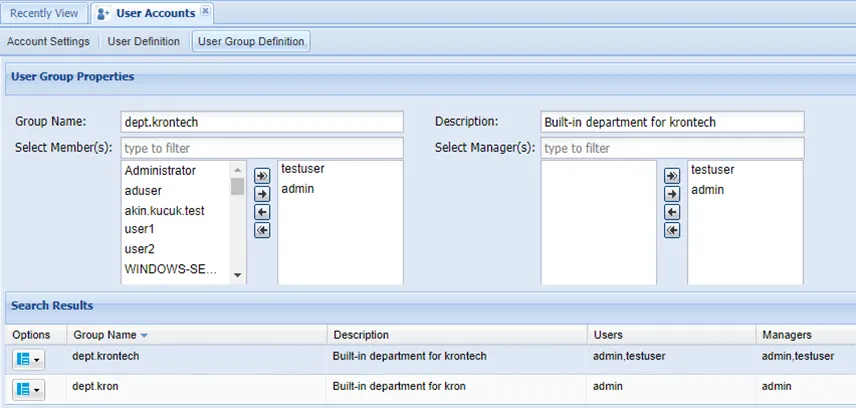Click the Description column header
Image resolution: width=856 pixels, height=408 pixels.
click(x=457, y=335)
